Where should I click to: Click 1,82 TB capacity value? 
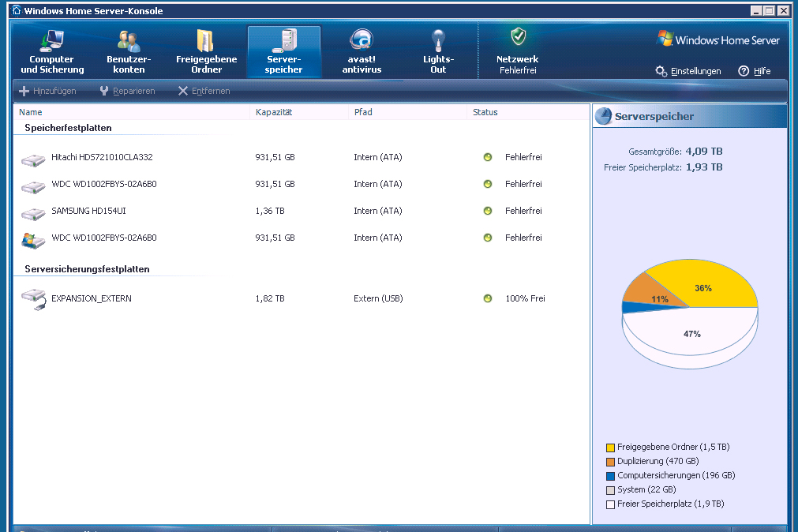tap(270, 298)
